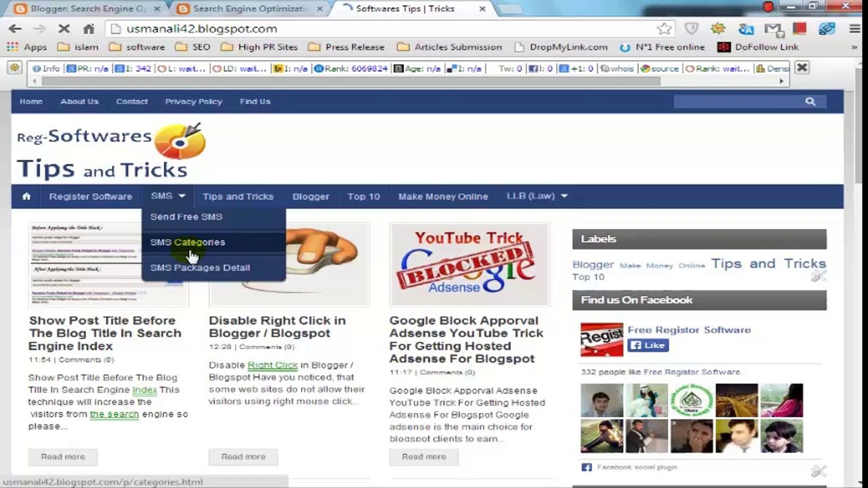Bookmark this page with the star
Image resolution: width=868 pixels, height=488 pixels.
click(x=664, y=28)
